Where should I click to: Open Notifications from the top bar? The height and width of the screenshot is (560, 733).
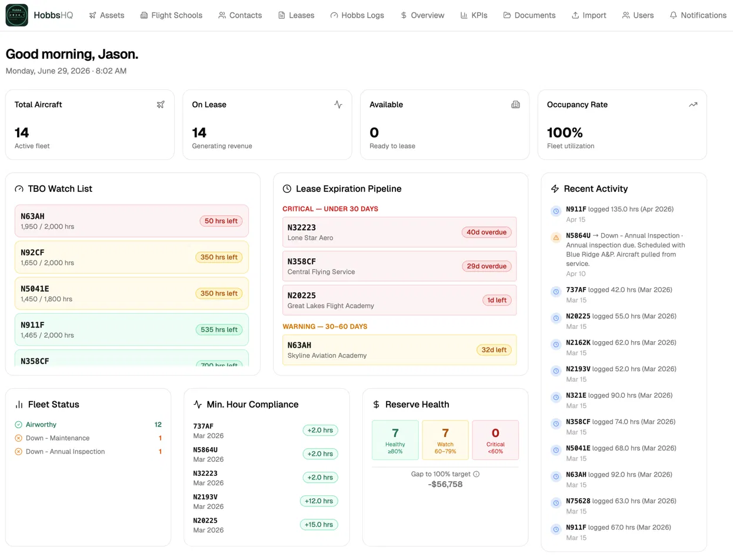[x=698, y=15]
